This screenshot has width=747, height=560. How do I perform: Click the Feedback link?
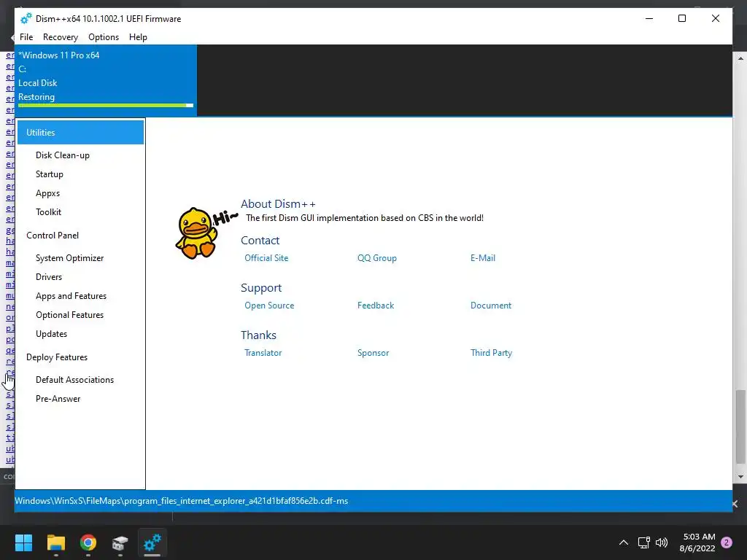click(x=376, y=306)
